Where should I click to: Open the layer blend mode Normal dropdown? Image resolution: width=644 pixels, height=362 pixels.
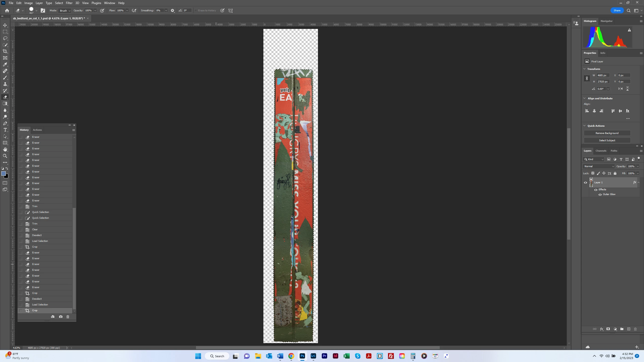click(598, 166)
